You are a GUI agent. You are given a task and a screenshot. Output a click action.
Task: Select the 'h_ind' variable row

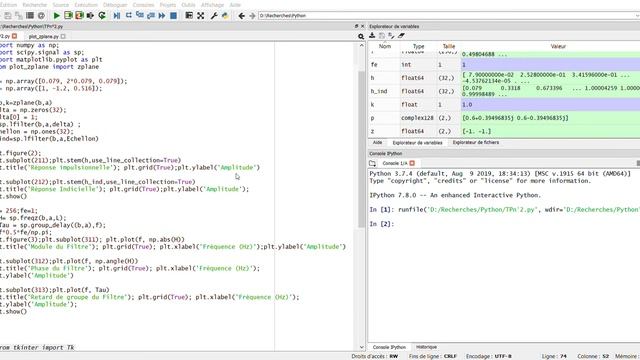pyautogui.click(x=504, y=91)
